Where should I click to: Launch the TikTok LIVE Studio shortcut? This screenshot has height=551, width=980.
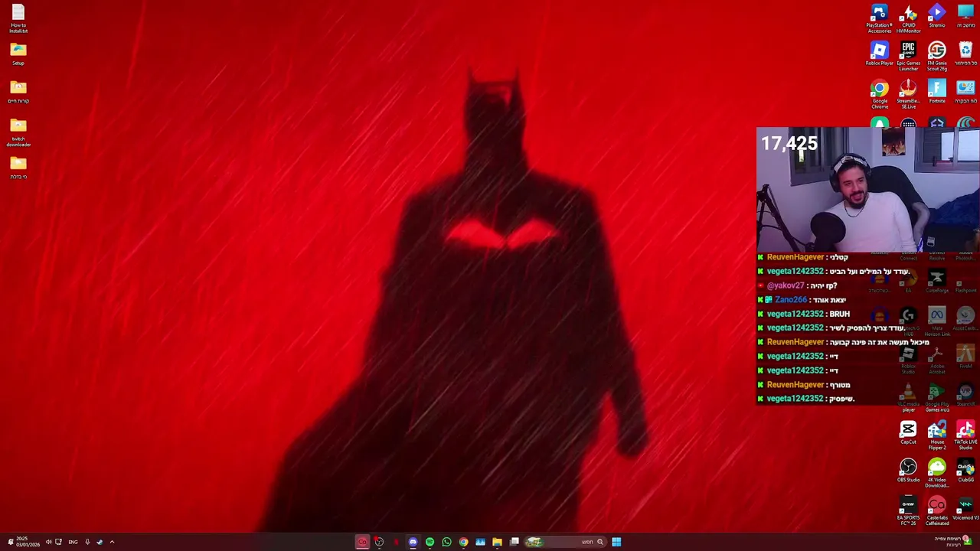click(x=965, y=435)
